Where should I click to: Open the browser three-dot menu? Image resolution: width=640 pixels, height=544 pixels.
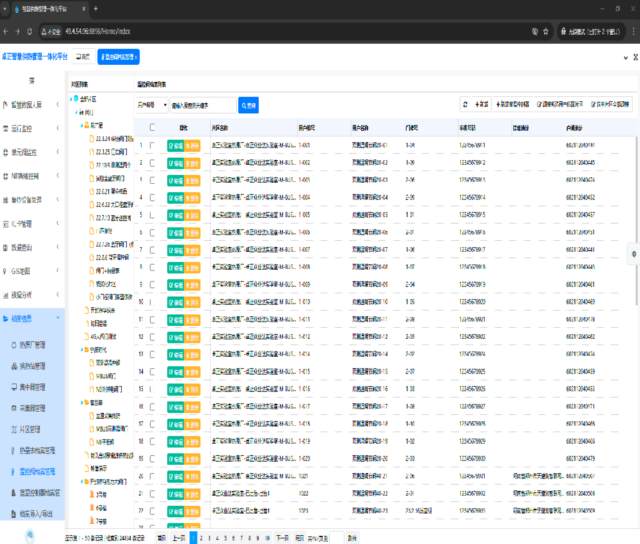click(x=633, y=31)
